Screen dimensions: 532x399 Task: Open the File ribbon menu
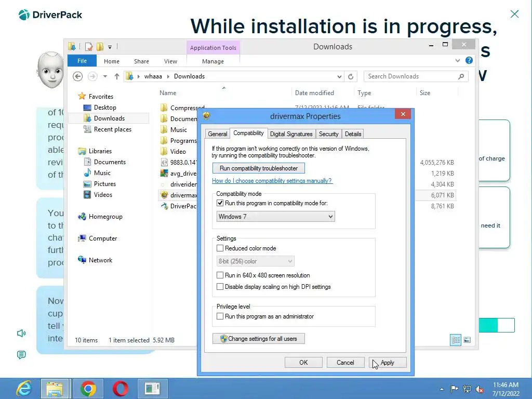tap(82, 61)
